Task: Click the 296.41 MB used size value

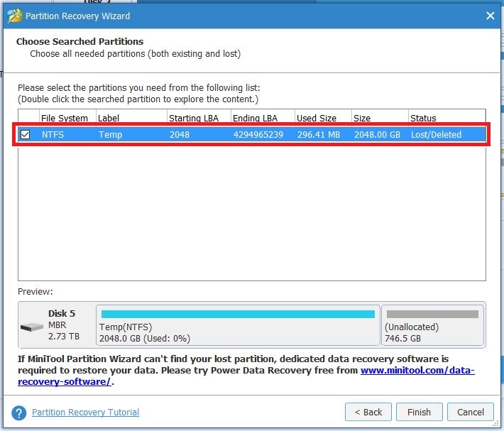Action: pyautogui.click(x=319, y=134)
